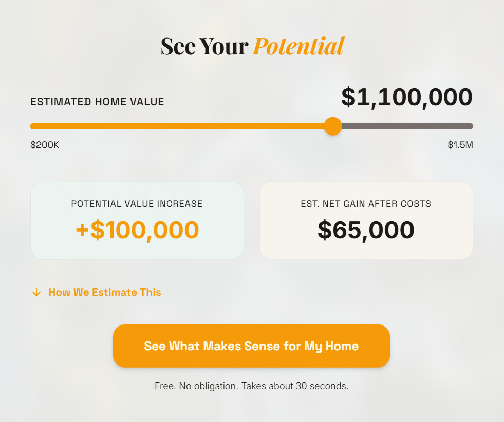Click the See Your Potential title

pyautogui.click(x=252, y=46)
